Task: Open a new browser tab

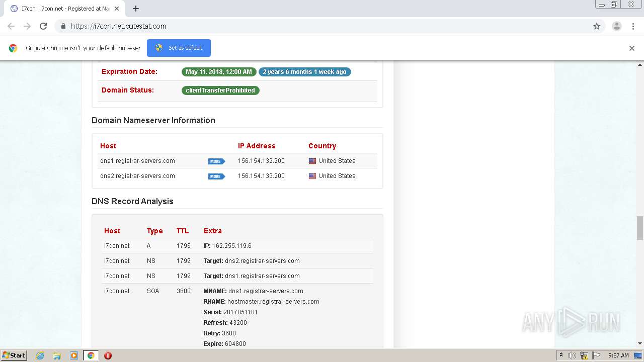Action: coord(135,9)
